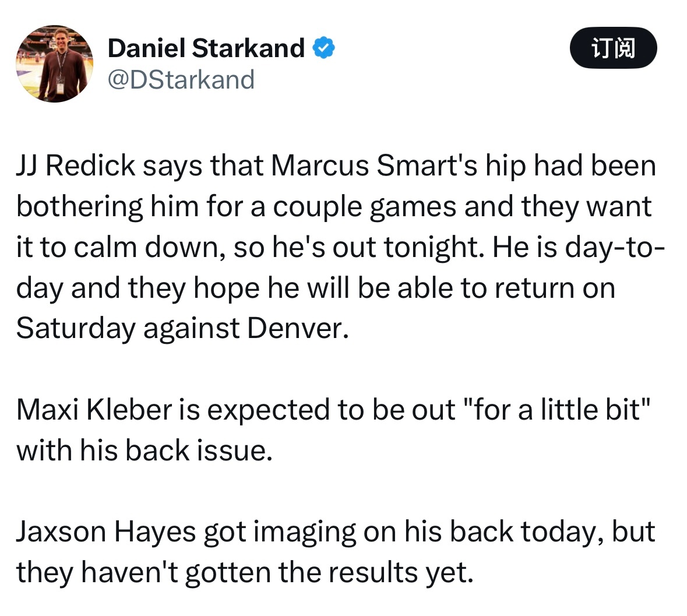Viewport: 687px width, 616px height.
Task: Click the word "hip" in the first line
Action: [x=505, y=167]
